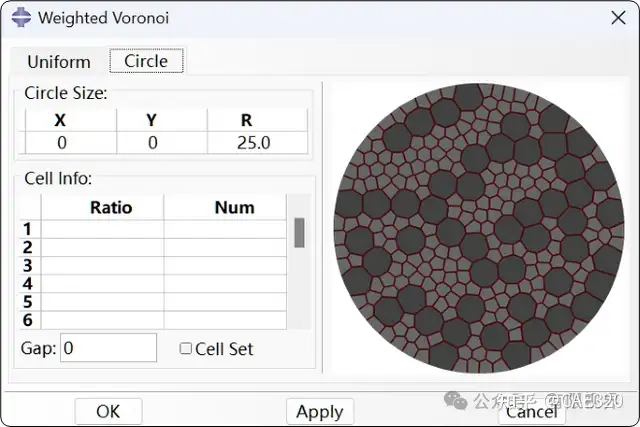Select Ratio cell in row 4
Viewport: 640px width, 427px height.
(x=102, y=284)
